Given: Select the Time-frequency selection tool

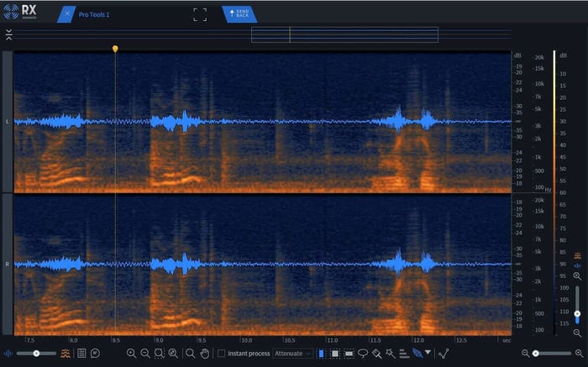Looking at the screenshot, I should 335,353.
